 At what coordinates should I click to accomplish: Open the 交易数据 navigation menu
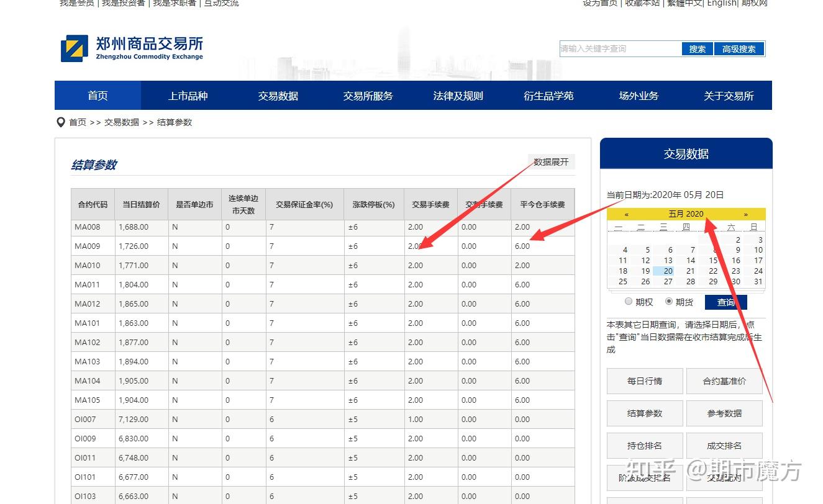[278, 96]
